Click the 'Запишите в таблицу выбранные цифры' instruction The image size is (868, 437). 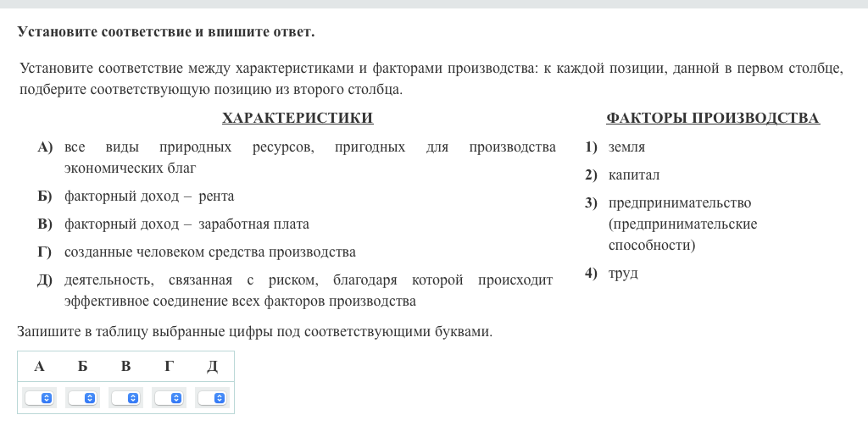[x=254, y=332]
